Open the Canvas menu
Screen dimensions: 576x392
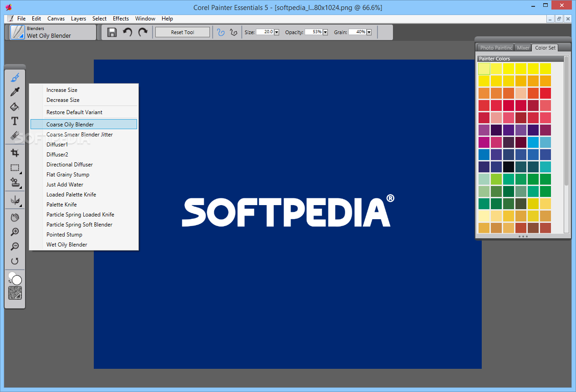click(x=56, y=19)
